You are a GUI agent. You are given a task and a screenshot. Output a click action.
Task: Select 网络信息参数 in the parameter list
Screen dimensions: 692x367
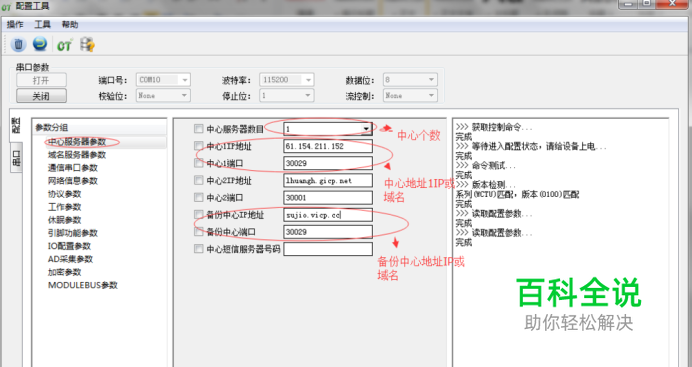[x=73, y=181]
